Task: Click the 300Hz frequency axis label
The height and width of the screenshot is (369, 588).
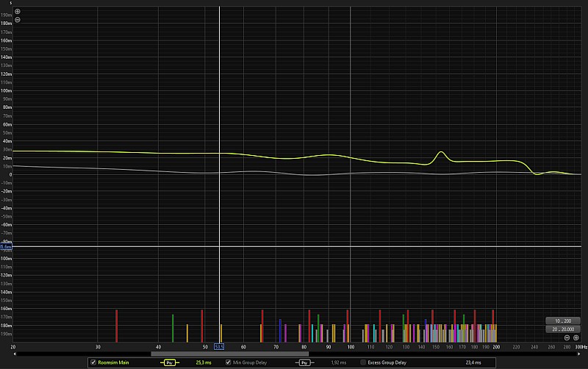Action: pos(581,347)
